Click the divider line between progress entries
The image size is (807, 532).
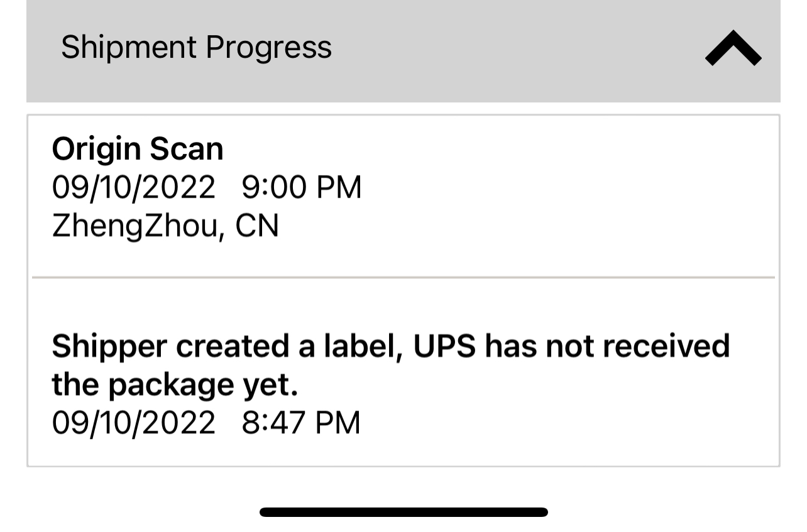[x=403, y=277]
